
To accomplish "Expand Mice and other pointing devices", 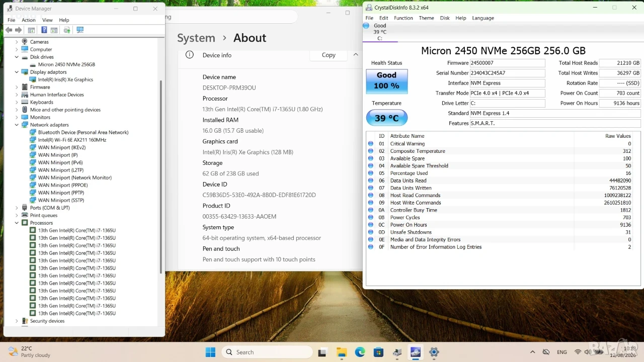I will (x=17, y=110).
